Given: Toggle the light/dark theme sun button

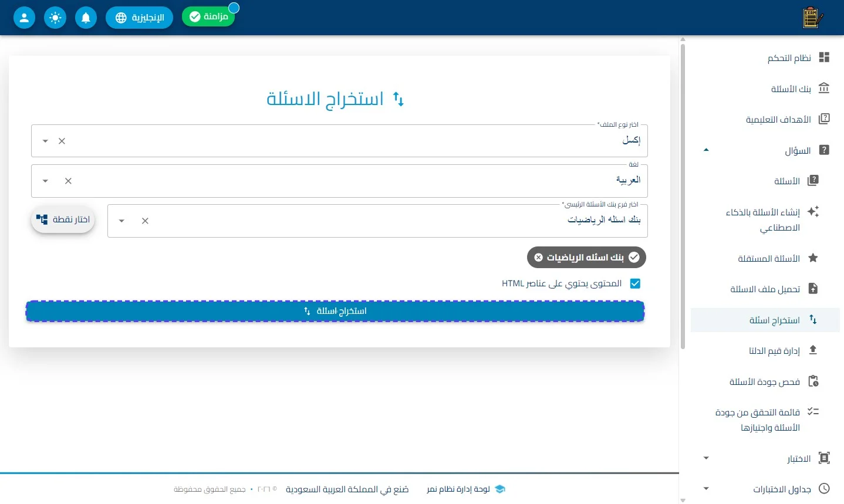Looking at the screenshot, I should (x=55, y=18).
